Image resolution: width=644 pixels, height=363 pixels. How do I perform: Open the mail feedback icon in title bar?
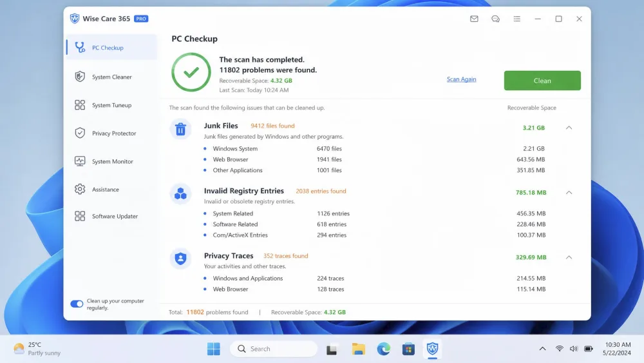click(x=474, y=19)
